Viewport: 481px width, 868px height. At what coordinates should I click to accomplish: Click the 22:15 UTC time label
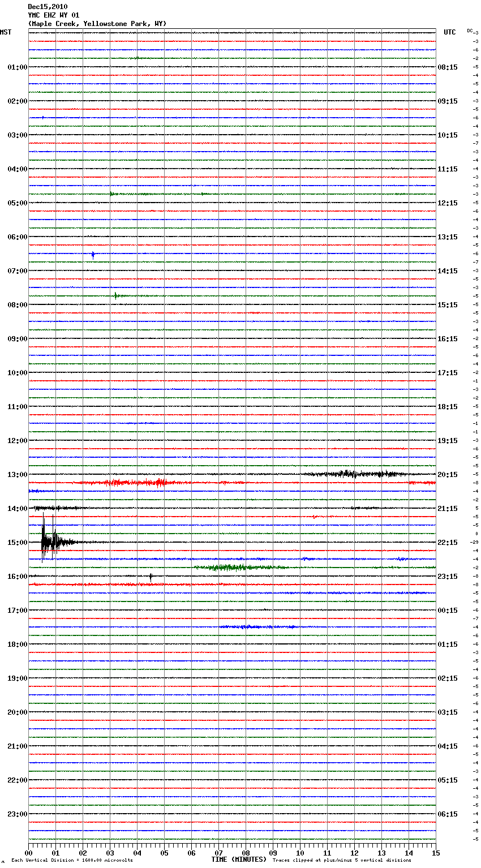[448, 543]
